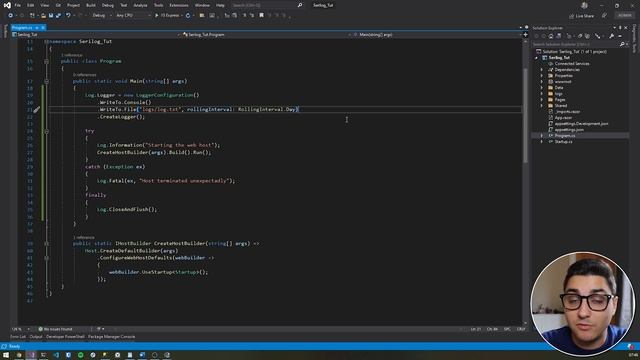Click the Undo toolbar icon
Image resolution: width=640 pixels, height=360 pixels.
(x=68, y=16)
